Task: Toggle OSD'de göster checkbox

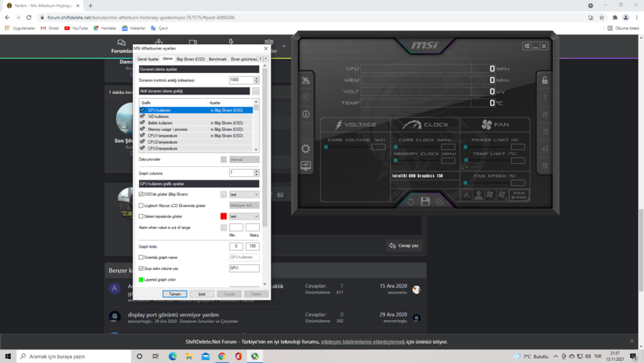Action: tap(141, 194)
